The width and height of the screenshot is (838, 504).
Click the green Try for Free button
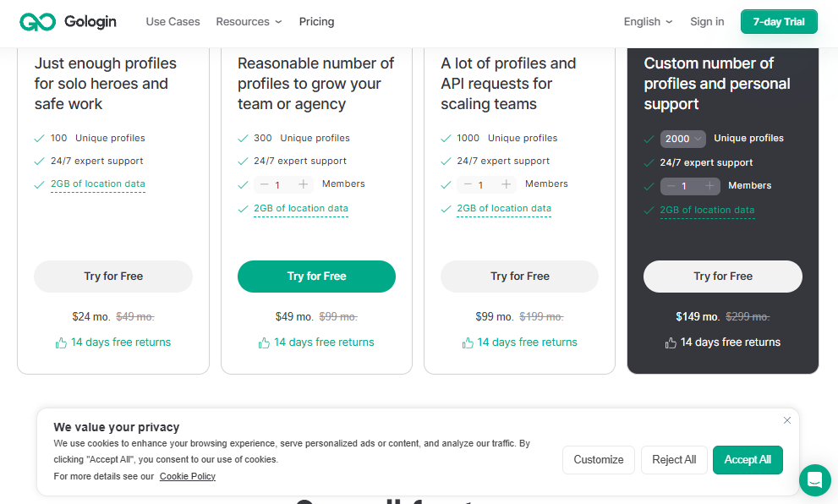(x=316, y=277)
